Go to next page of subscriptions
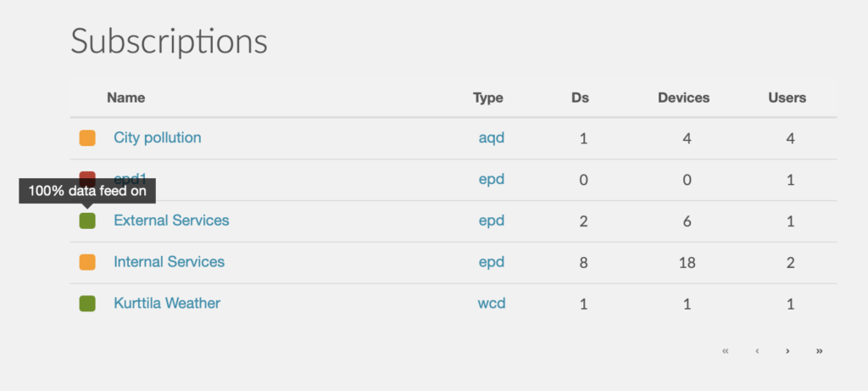The height and width of the screenshot is (391, 868). click(x=787, y=350)
